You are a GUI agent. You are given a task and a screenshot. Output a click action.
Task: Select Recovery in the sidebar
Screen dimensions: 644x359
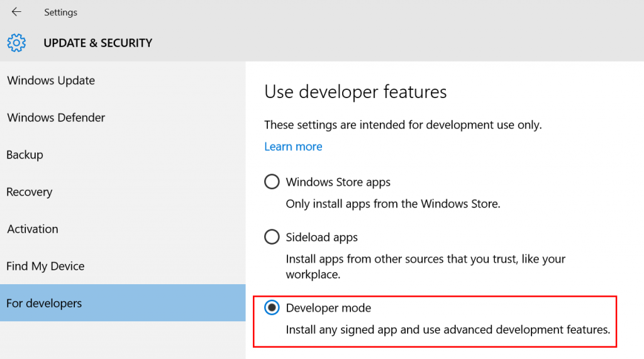tap(30, 192)
